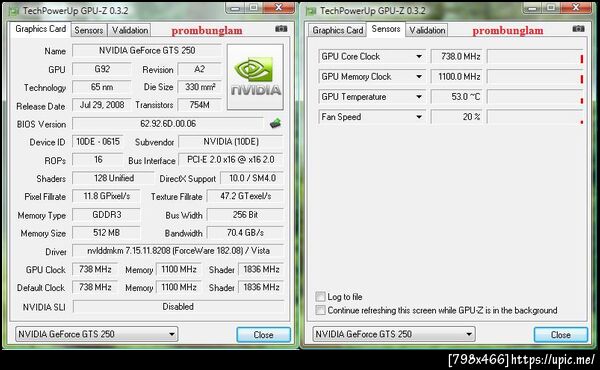Switch to Validation tab in left window
Screen dimensions: 600x370
click(x=129, y=30)
